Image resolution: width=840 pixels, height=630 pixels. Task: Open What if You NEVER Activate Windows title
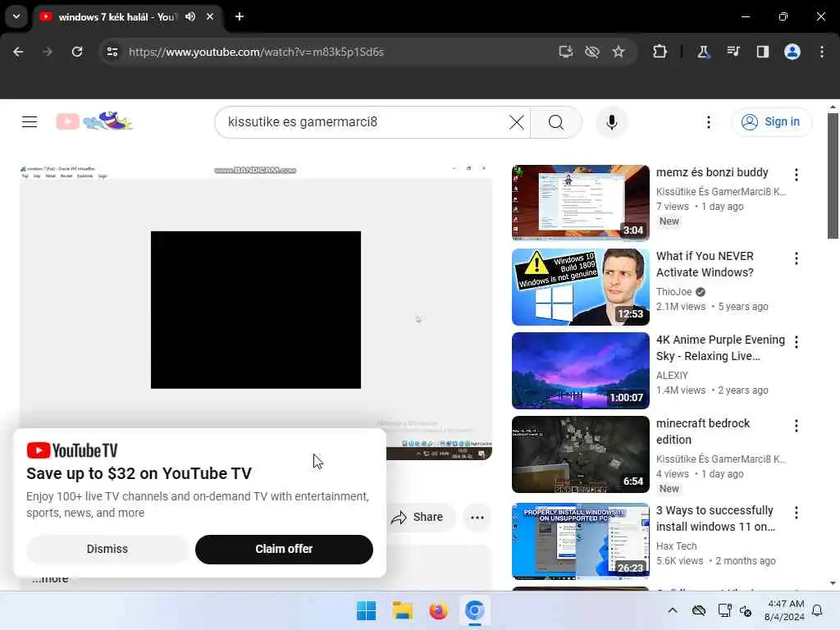click(705, 264)
